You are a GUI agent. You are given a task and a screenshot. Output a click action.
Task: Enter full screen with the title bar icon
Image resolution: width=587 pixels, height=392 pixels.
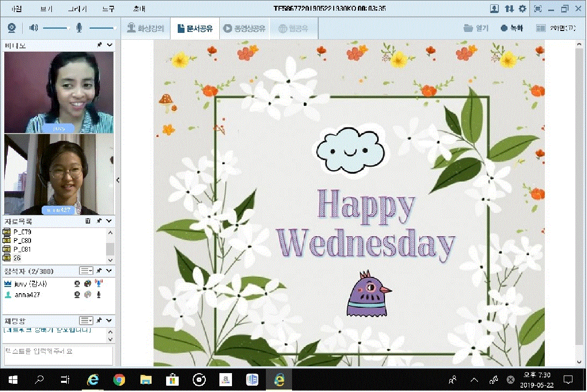538,9
